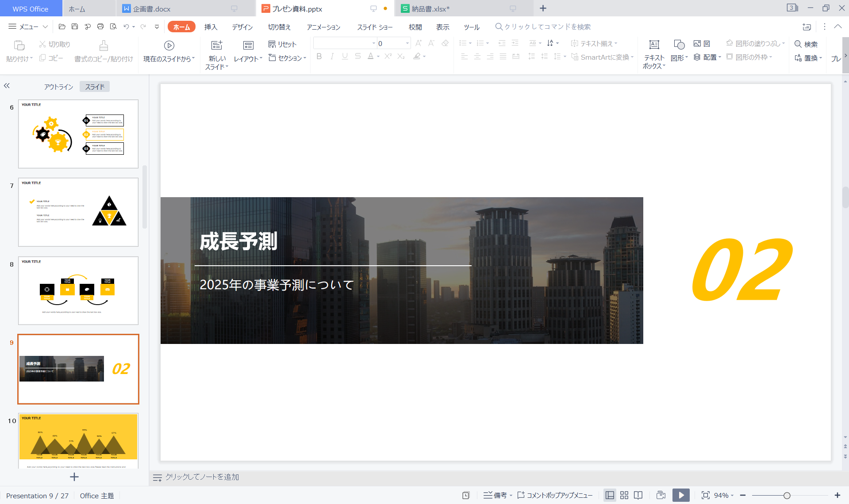The image size is (849, 504).
Task: Switch to the 挿入 ribbon tab
Action: pos(211,27)
